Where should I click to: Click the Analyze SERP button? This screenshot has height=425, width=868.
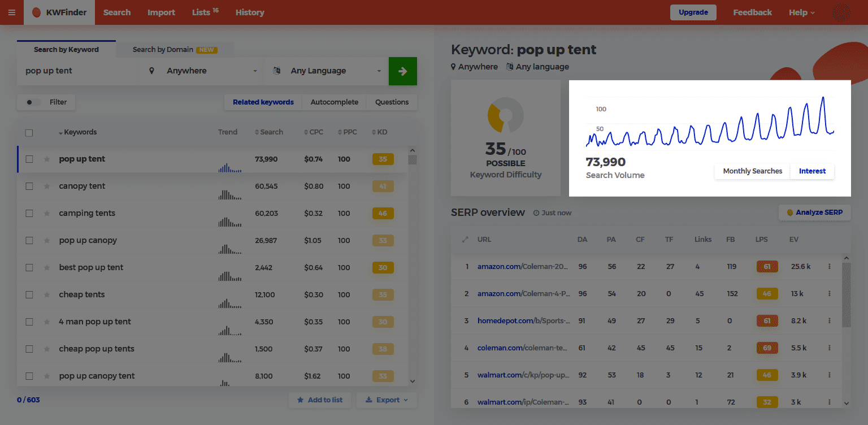tap(814, 212)
